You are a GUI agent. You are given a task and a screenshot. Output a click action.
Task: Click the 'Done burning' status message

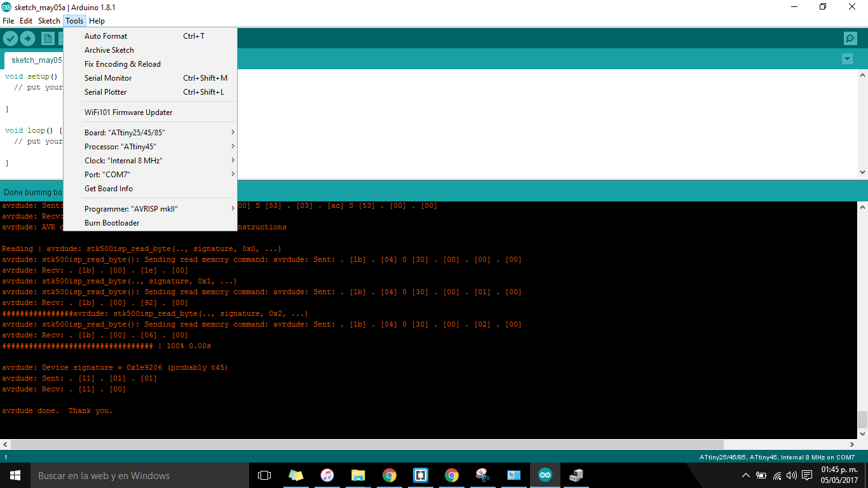pos(32,192)
